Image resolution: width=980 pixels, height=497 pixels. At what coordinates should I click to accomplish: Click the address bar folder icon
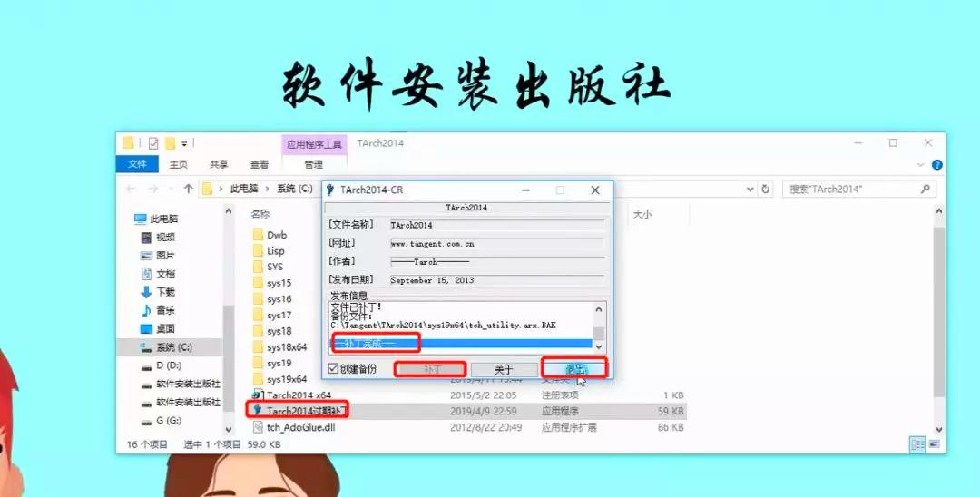coord(208,189)
